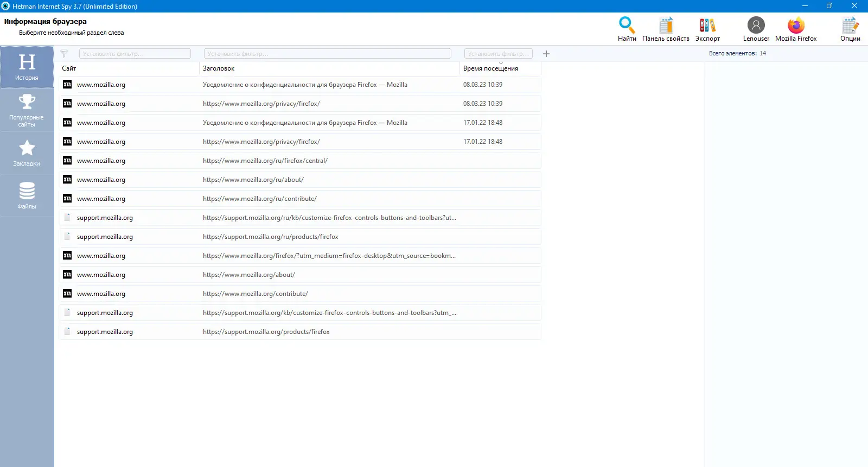Image resolution: width=868 pixels, height=467 pixels.
Task: Click the Mozilla favicon beside the /ru/about/ URL
Action: (x=67, y=179)
